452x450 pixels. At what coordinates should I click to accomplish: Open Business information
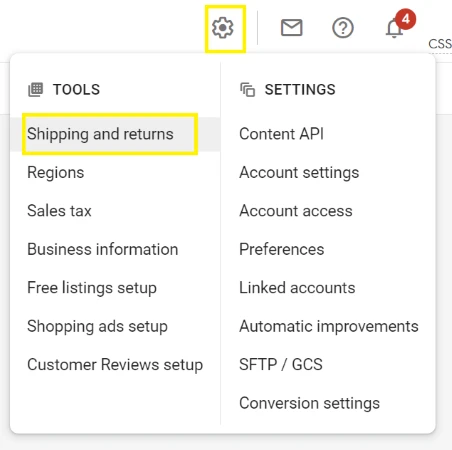tap(103, 249)
